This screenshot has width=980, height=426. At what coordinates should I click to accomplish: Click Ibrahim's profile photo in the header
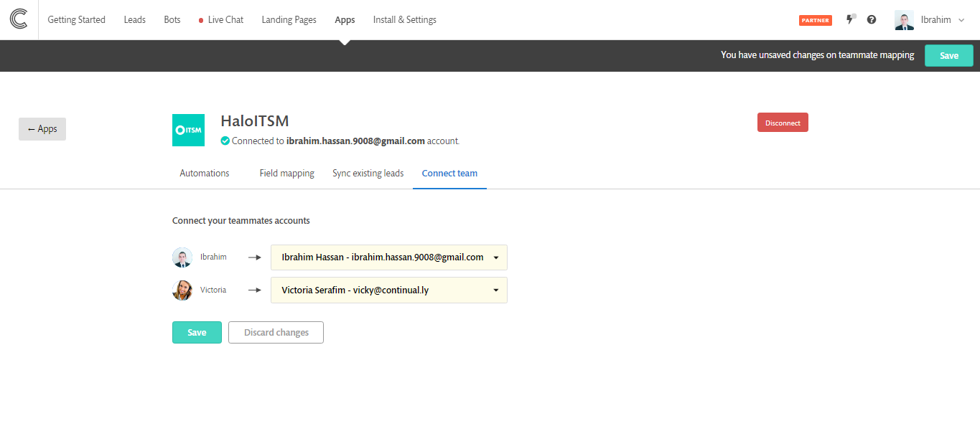904,20
